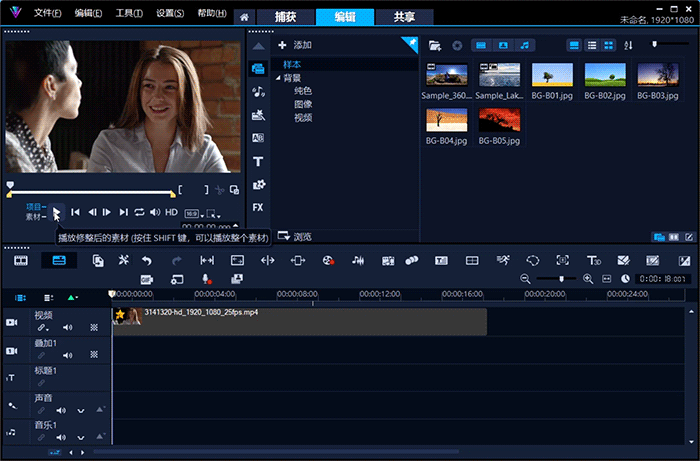Open the Record/Capture option icon
Image resolution: width=700 pixels, height=461 pixels.
tap(328, 260)
